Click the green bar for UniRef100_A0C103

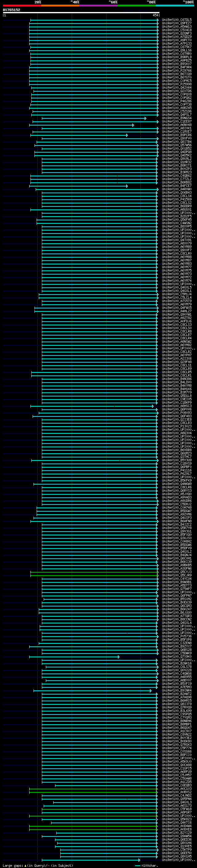pyautogui.click(x=93, y=789)
